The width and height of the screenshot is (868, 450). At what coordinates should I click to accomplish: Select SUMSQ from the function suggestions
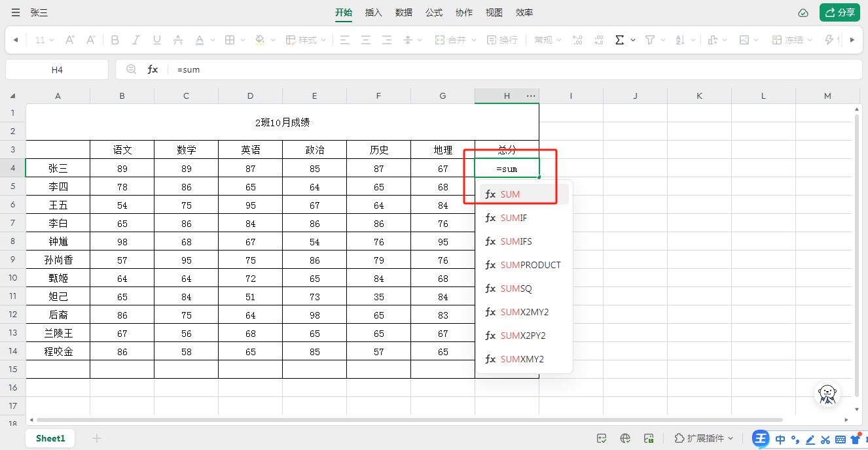coord(524,288)
